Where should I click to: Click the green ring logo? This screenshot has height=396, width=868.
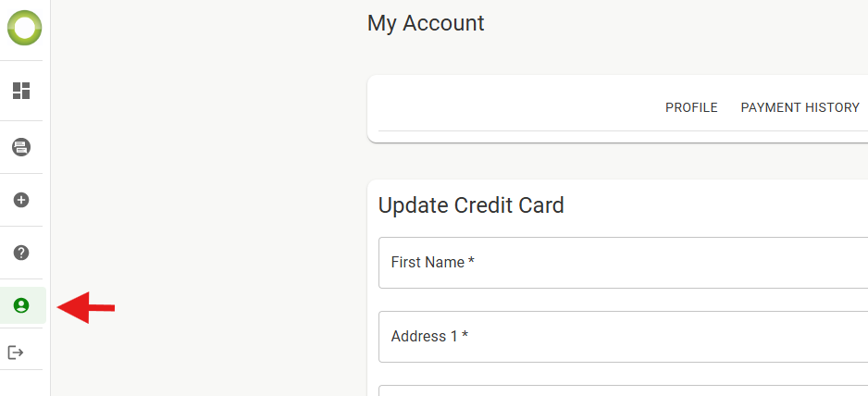click(x=24, y=28)
